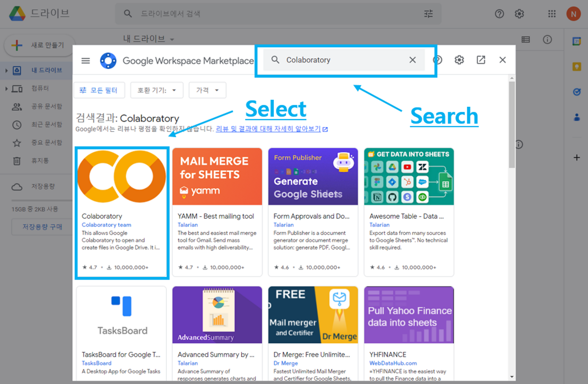Open the Google apps grid
The image size is (588, 384).
552,14
